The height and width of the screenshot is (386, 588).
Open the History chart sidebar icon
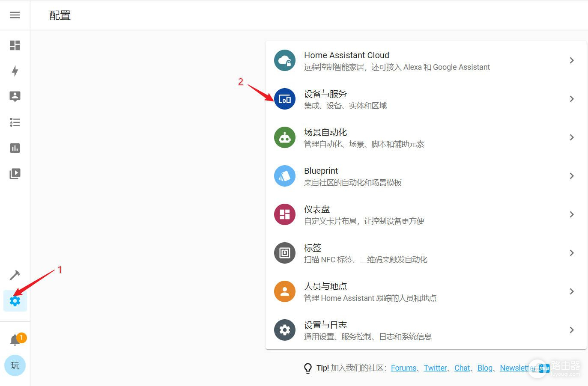(x=15, y=148)
